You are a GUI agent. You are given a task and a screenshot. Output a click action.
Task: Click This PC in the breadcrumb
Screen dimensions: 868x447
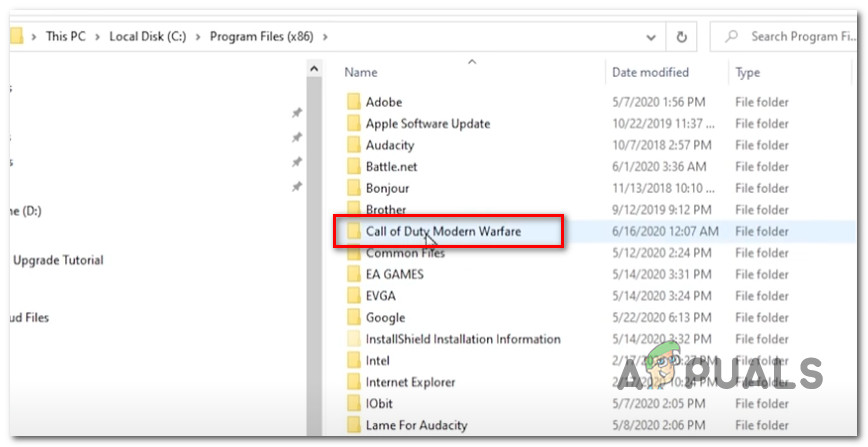point(65,37)
